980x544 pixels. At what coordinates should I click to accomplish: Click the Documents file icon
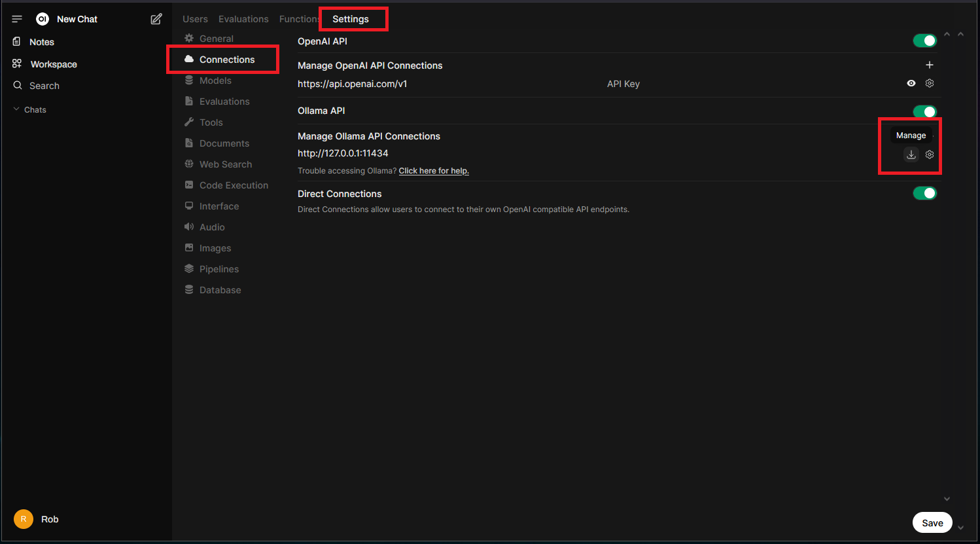click(x=189, y=143)
